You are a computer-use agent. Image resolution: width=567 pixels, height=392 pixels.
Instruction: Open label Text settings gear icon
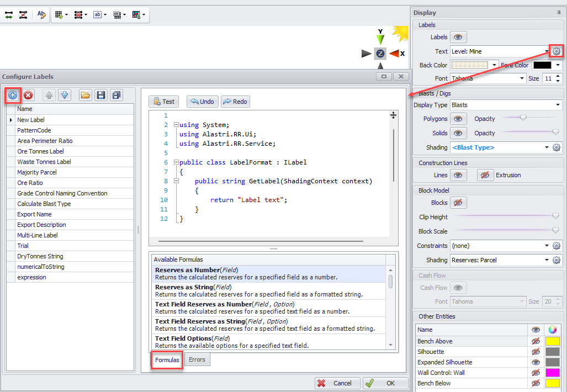click(x=556, y=51)
